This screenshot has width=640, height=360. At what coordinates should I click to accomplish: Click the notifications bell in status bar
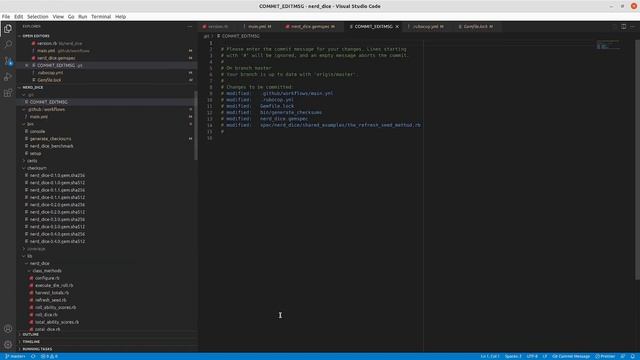633,356
